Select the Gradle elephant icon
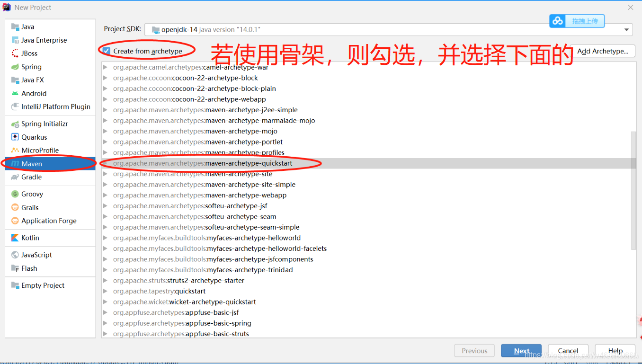This screenshot has height=364, width=642. (15, 177)
